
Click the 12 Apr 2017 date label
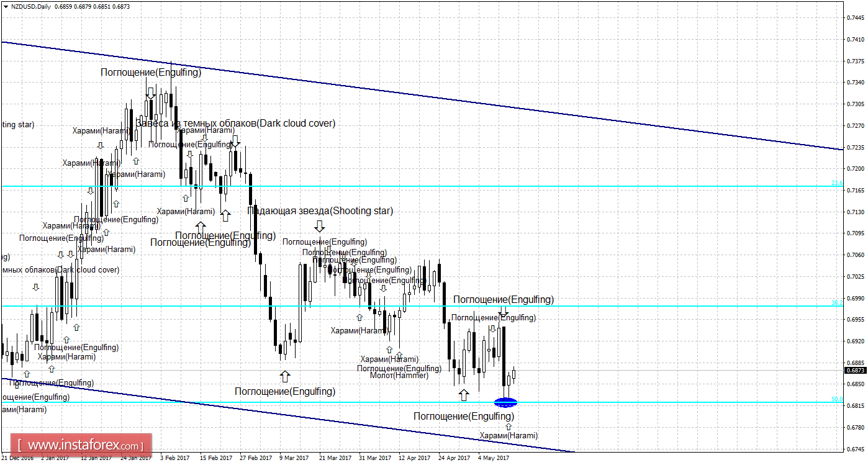coord(415,458)
